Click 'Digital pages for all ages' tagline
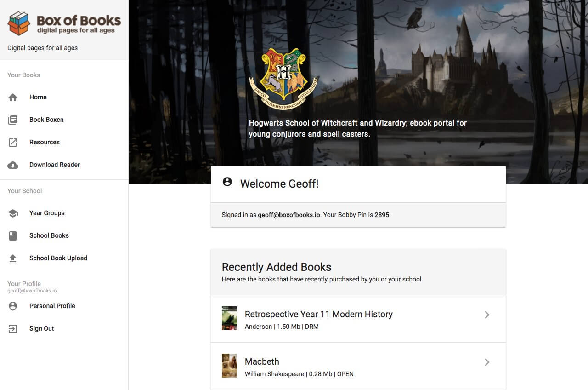This screenshot has width=588, height=390. pyautogui.click(x=42, y=48)
